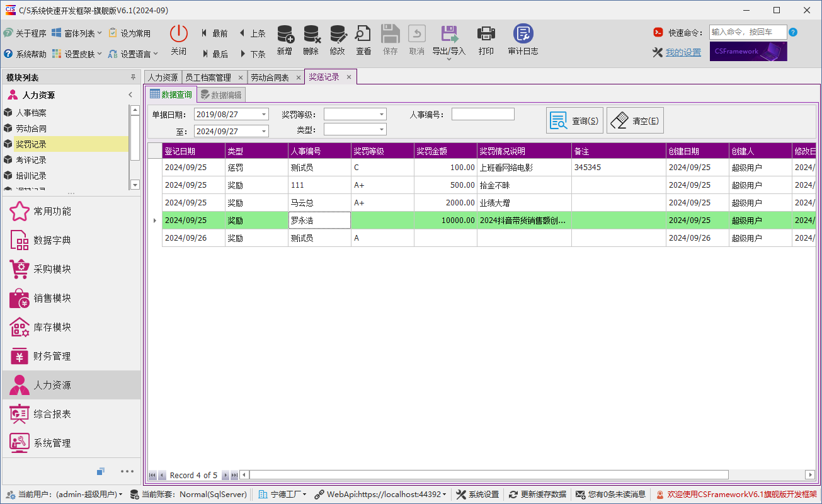Expand 设置皮肤 menu
The width and height of the screenshot is (822, 504).
coord(77,54)
